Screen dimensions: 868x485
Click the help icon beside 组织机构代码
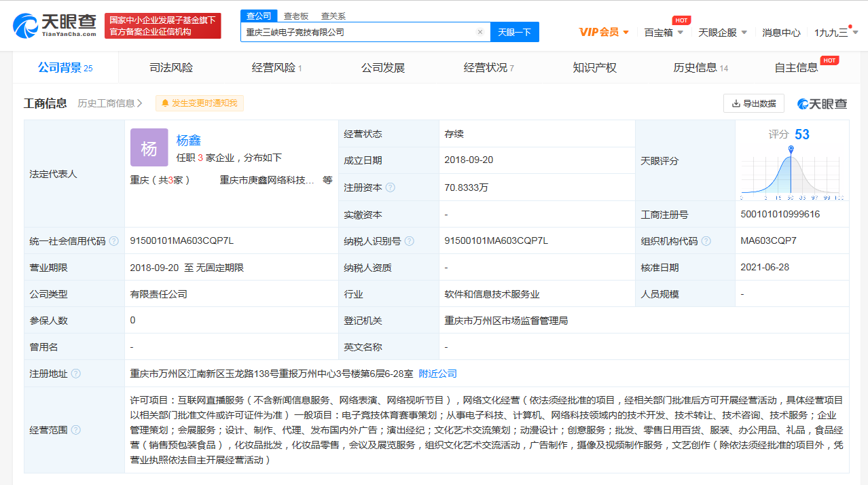point(706,241)
